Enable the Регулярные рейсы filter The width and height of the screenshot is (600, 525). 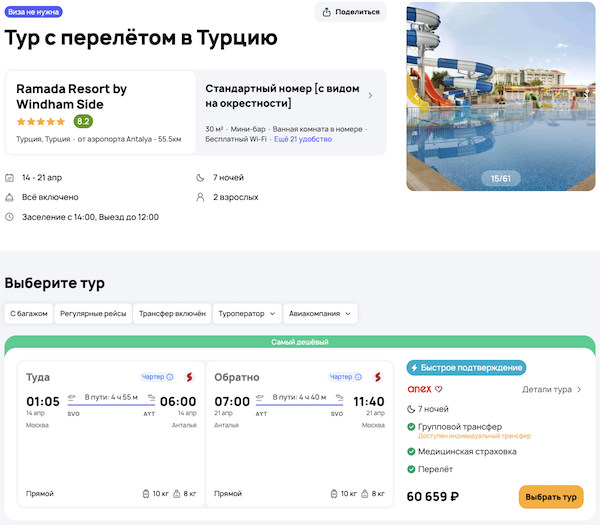(x=91, y=313)
